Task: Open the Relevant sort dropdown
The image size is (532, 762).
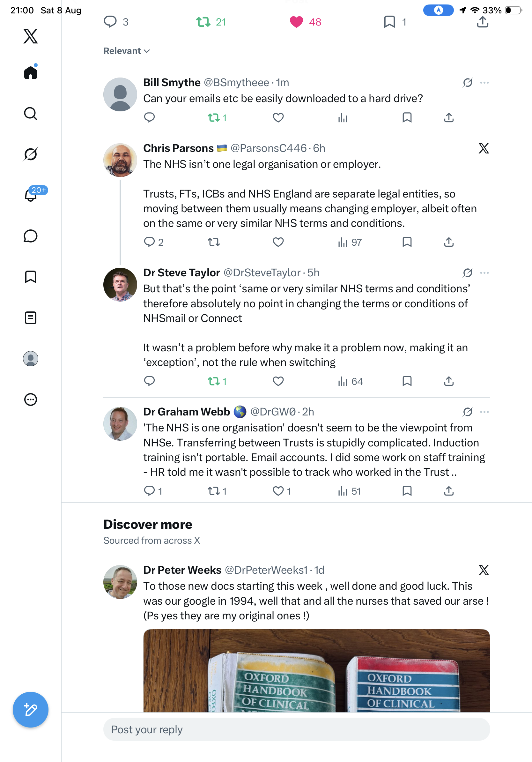Action: pyautogui.click(x=127, y=51)
